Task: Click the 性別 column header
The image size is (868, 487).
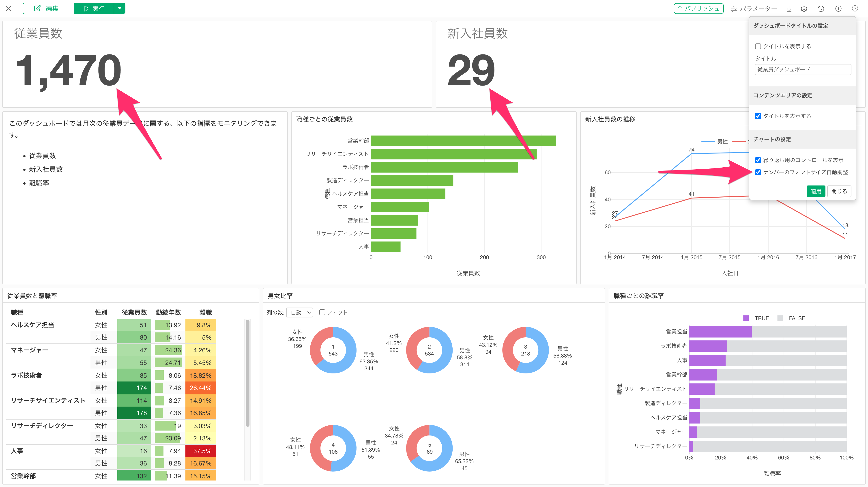Action: [x=101, y=312]
